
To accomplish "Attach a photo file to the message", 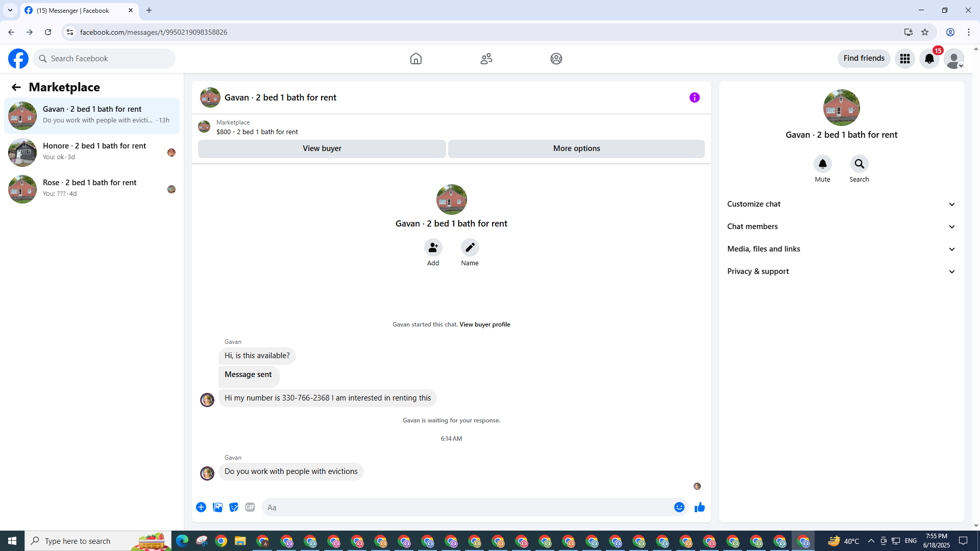I will click(217, 507).
